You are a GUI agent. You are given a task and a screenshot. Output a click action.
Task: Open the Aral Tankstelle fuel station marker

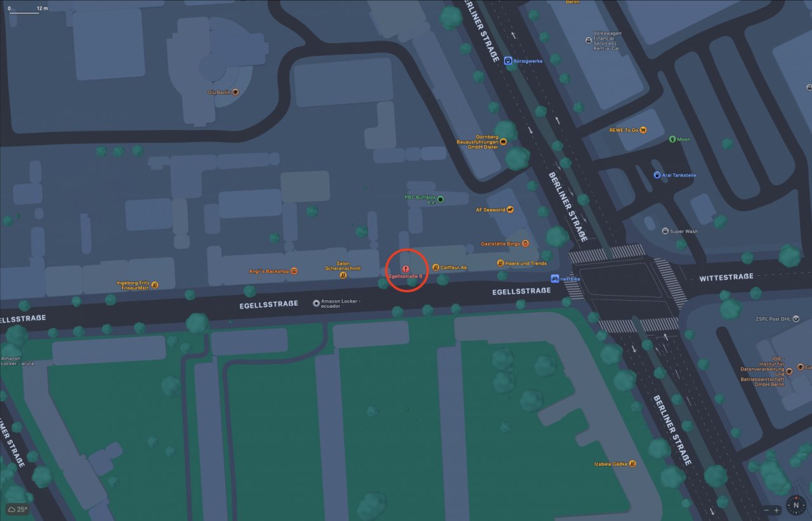657,175
